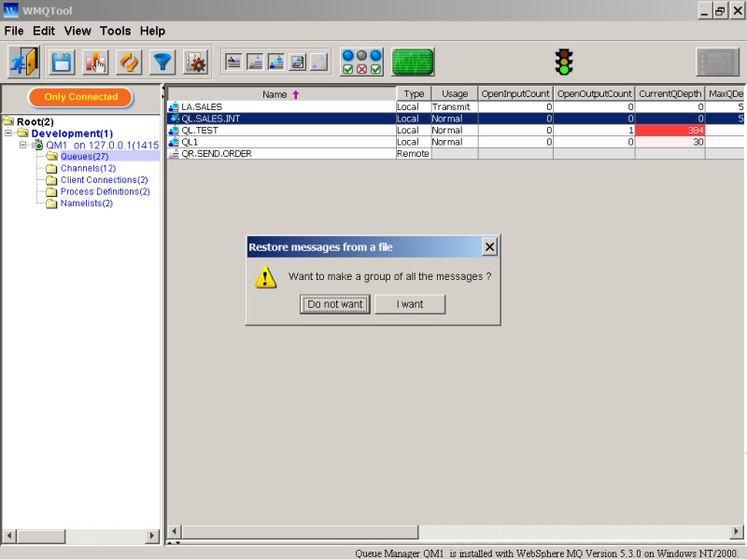This screenshot has height=560, width=747.
Task: Click the Do not want button
Action: coord(335,304)
